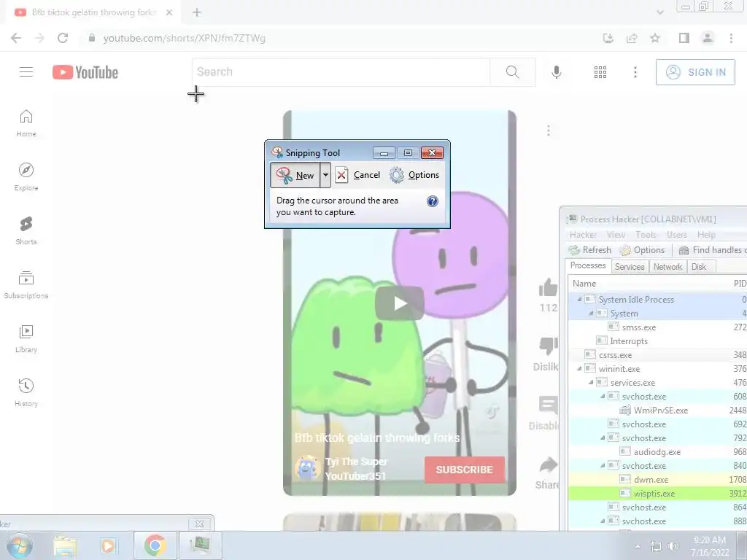Open Explore in YouTube sidebar
Image resolution: width=747 pixels, height=560 pixels.
coord(26,177)
